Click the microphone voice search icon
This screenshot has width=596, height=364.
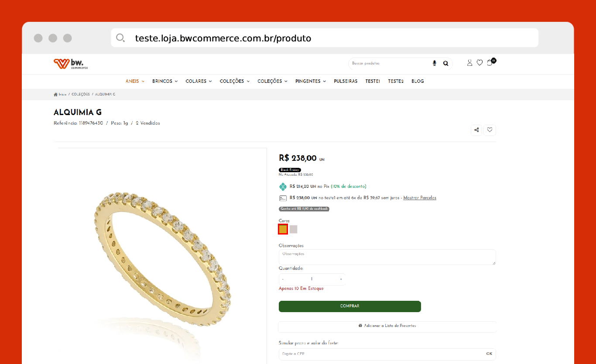pos(434,63)
